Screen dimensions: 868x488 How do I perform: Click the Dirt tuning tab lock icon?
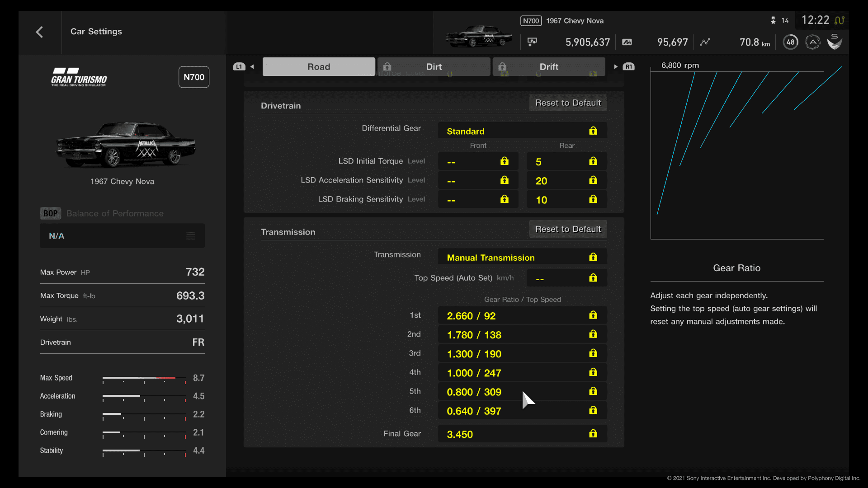point(387,66)
